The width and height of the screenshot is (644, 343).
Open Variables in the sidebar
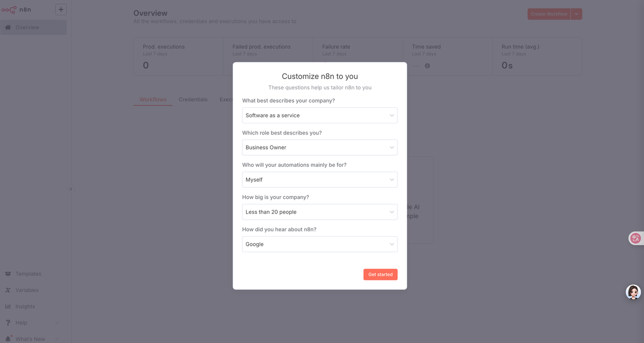27,290
